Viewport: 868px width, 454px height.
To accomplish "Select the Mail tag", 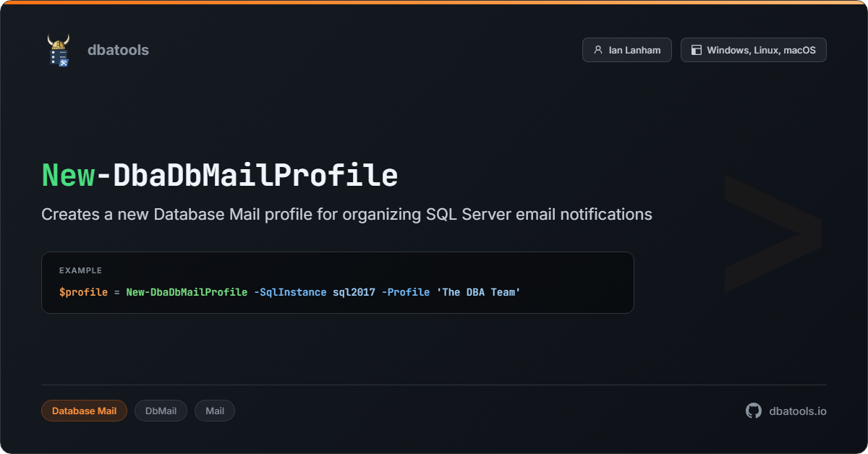I will [x=215, y=411].
